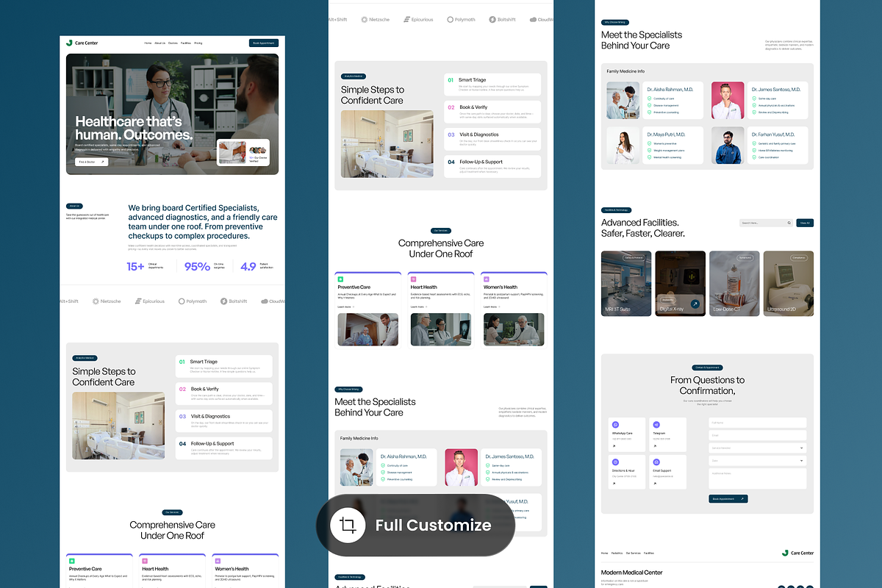Viewport: 882px width, 588px height.
Task: Click Learn more under Women's Health, middle page
Action: point(492,306)
